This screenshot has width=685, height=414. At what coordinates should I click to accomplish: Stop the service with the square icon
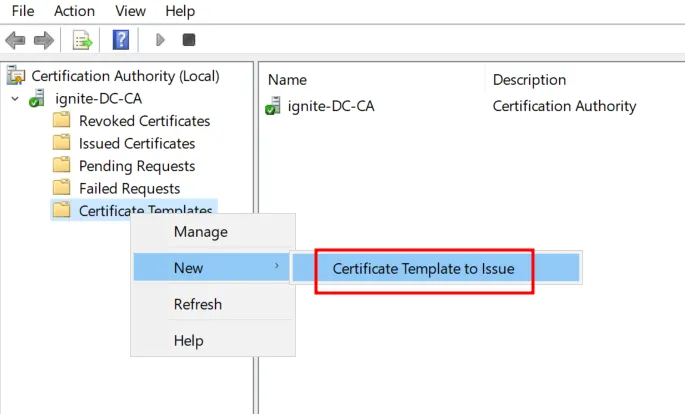[188, 40]
